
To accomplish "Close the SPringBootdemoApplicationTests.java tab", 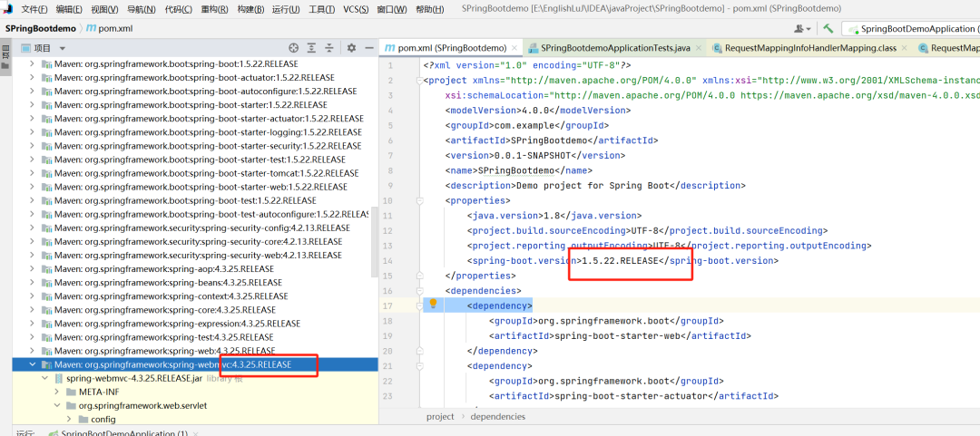I will coord(698,48).
